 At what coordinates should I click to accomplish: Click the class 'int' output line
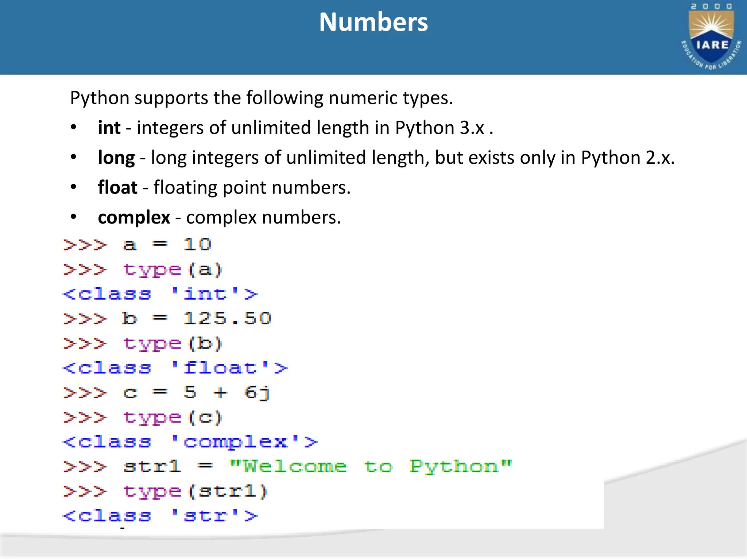(160, 294)
